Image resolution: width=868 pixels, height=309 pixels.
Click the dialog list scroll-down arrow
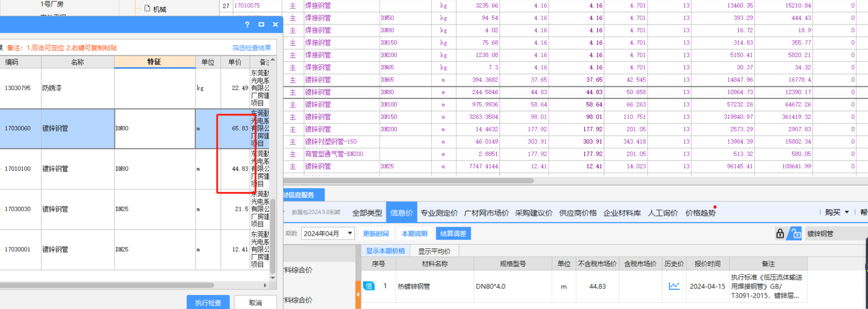(x=273, y=278)
